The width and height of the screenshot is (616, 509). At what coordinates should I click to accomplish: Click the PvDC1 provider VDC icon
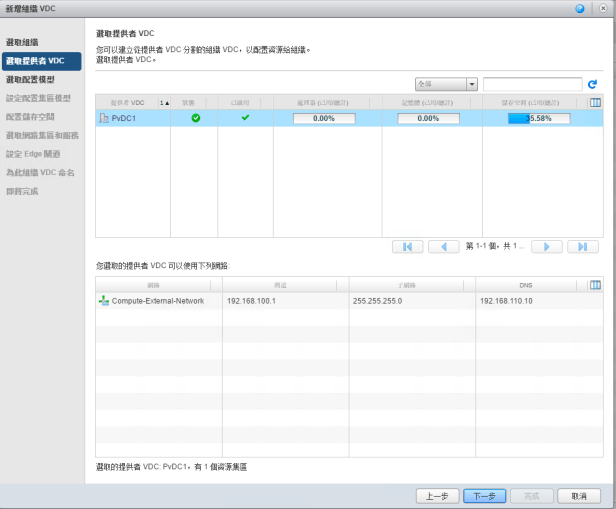(103, 118)
